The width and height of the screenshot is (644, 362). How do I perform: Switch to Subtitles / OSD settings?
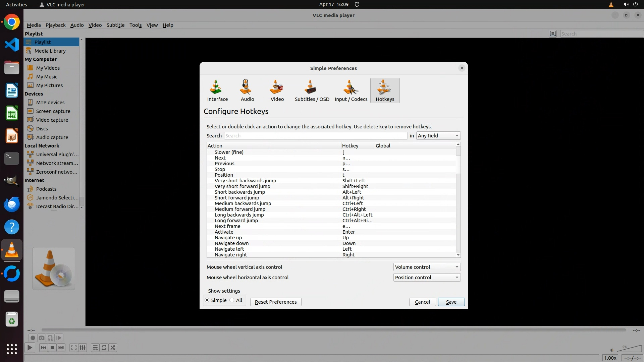(312, 90)
